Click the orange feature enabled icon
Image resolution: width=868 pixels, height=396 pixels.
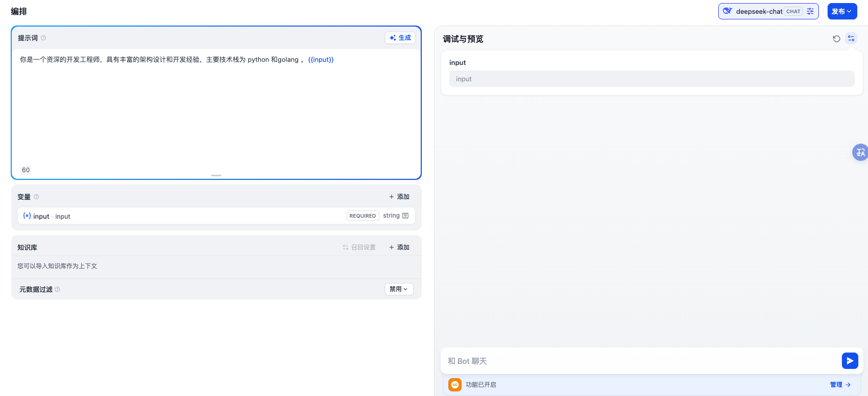455,385
